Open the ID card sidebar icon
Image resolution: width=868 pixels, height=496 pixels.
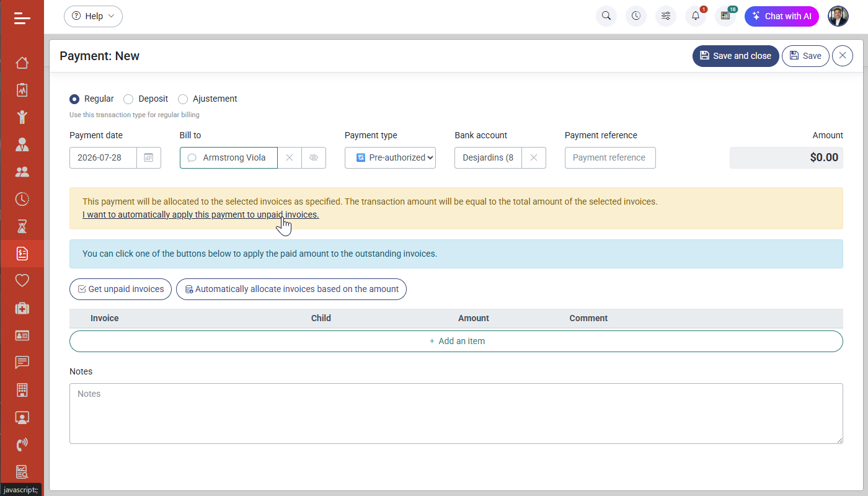tap(22, 335)
